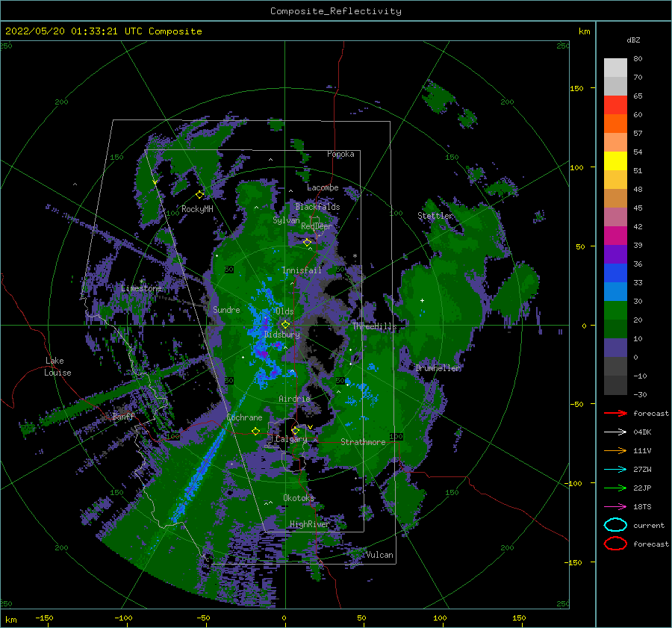672x628 pixels.
Task: Click the -150 tick on bottom axis
Action: 44,618
